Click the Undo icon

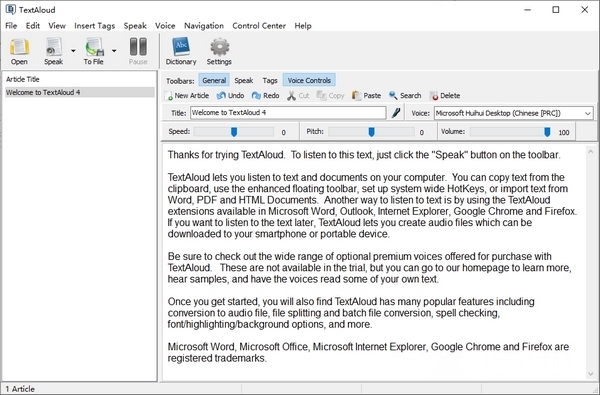[x=221, y=96]
